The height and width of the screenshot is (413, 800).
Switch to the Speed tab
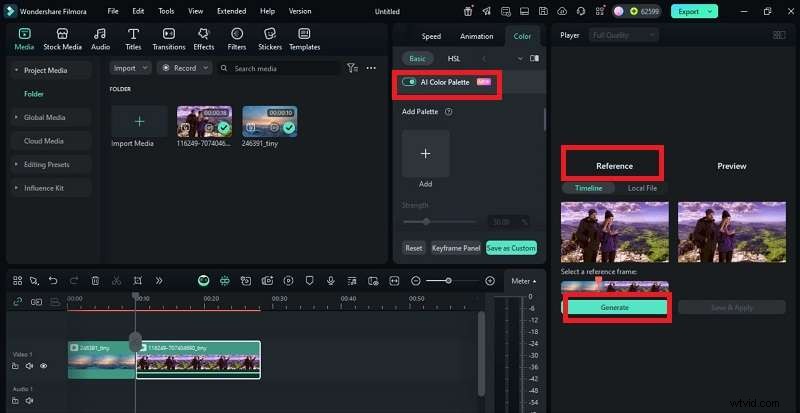tap(431, 36)
